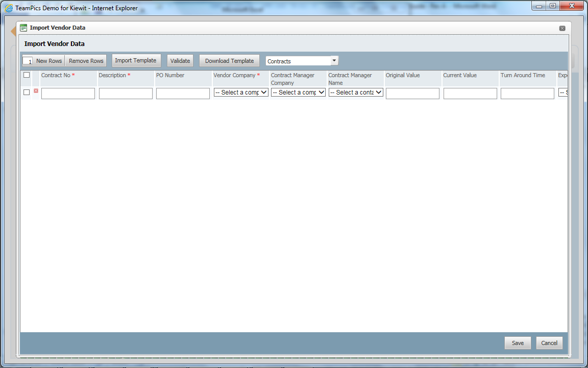
Task: Save the imported vendor data
Action: [518, 343]
